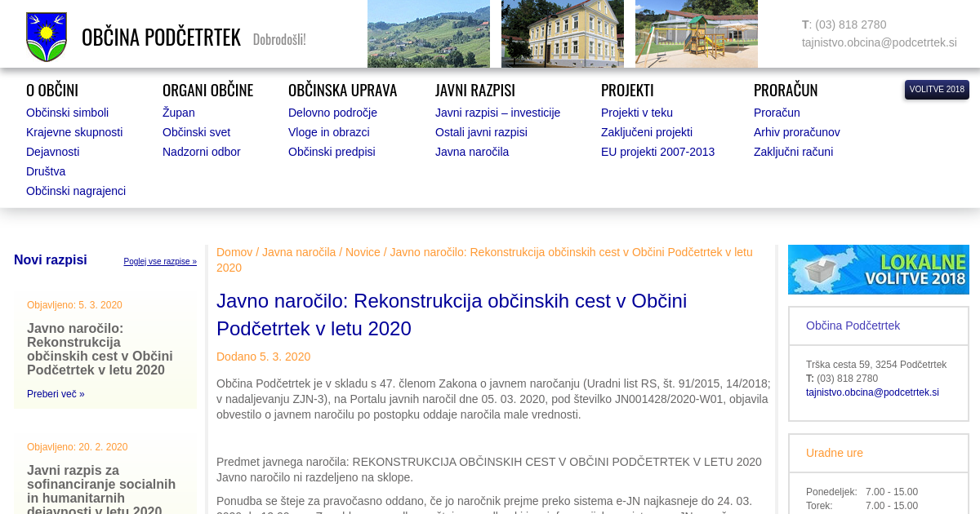Click the OBČINA PODČETRTEK site title
980x514 pixels.
coord(161,38)
